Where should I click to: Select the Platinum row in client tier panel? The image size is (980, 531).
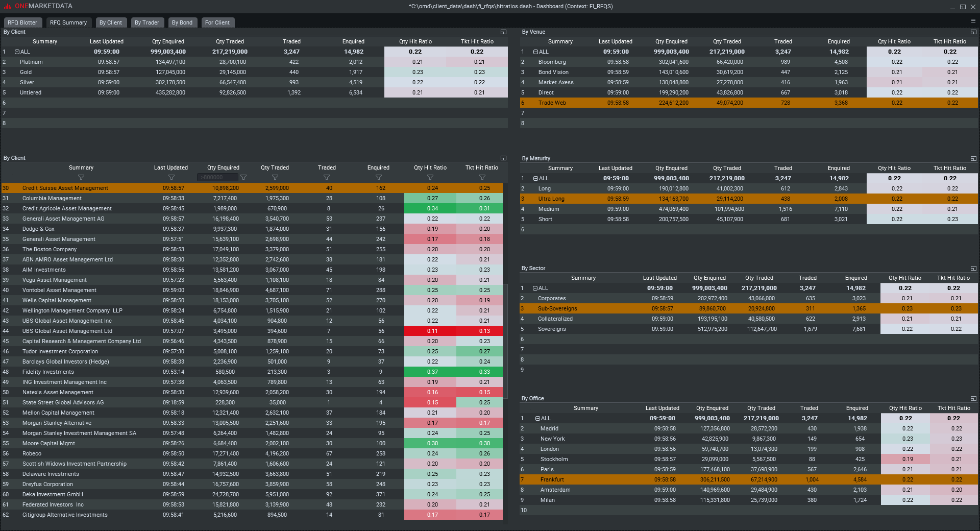pos(254,62)
